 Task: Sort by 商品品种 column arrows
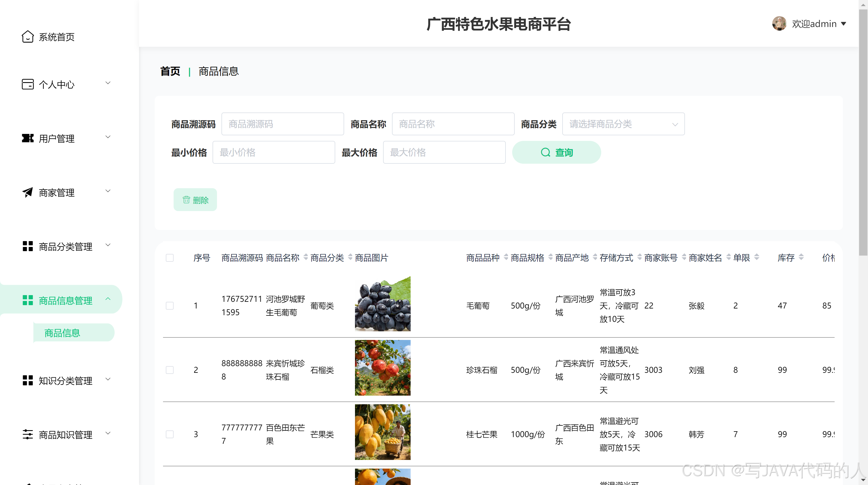click(x=506, y=257)
